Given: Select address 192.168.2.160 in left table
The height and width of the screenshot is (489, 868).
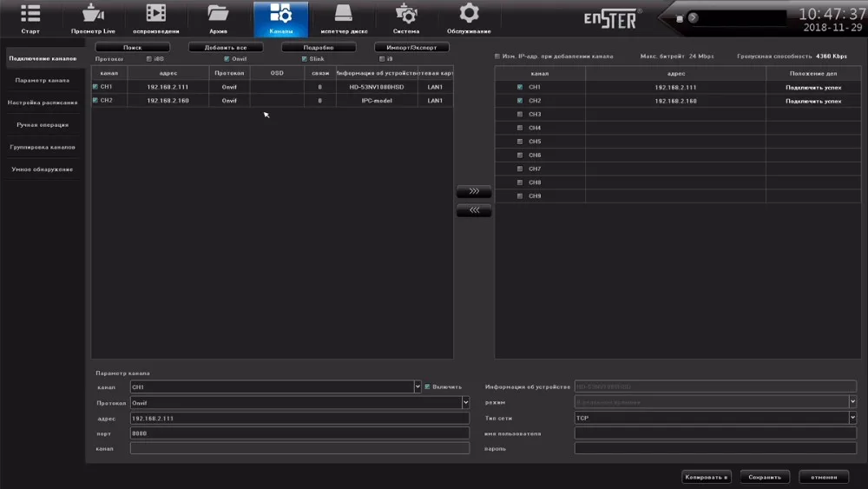Looking at the screenshot, I should [x=168, y=100].
